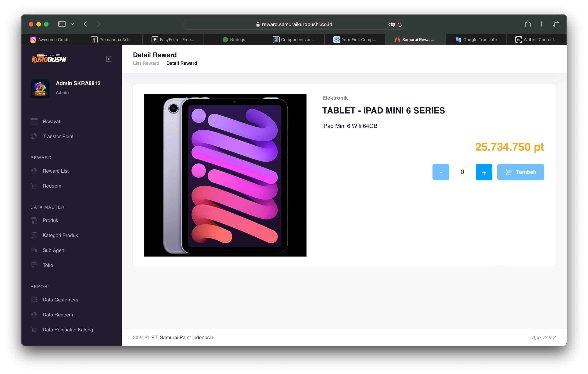Image resolution: width=588 pixels, height=374 pixels.
Task: Click the iPad Mini product image
Action: [225, 175]
